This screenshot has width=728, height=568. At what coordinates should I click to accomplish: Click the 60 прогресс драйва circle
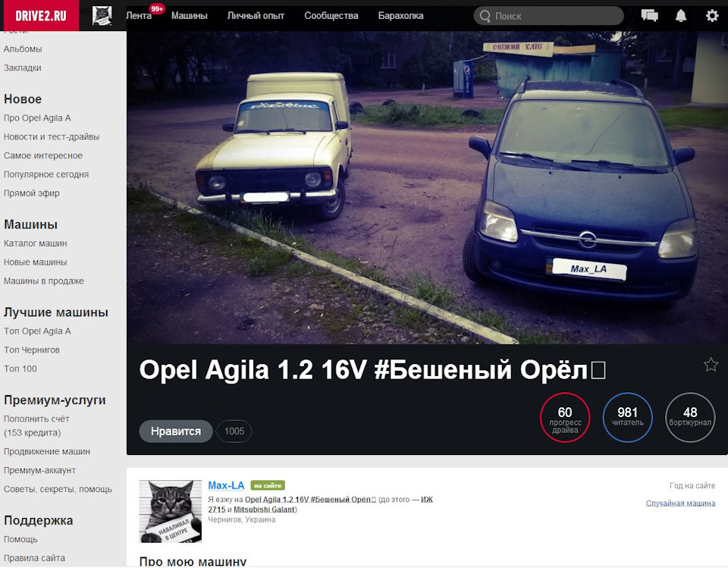click(x=565, y=417)
